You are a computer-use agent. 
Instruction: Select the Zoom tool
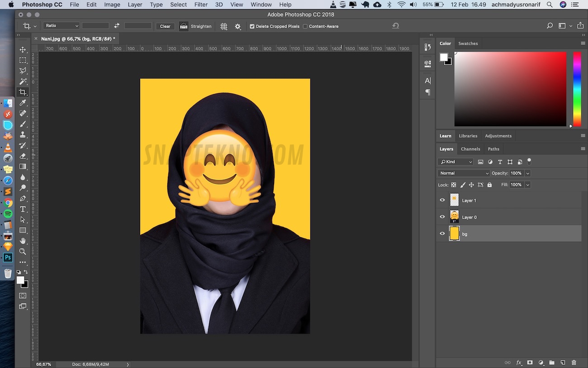(23, 252)
